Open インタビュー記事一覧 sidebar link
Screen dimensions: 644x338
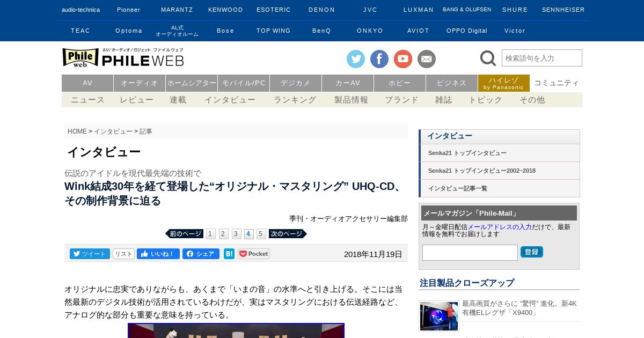458,188
